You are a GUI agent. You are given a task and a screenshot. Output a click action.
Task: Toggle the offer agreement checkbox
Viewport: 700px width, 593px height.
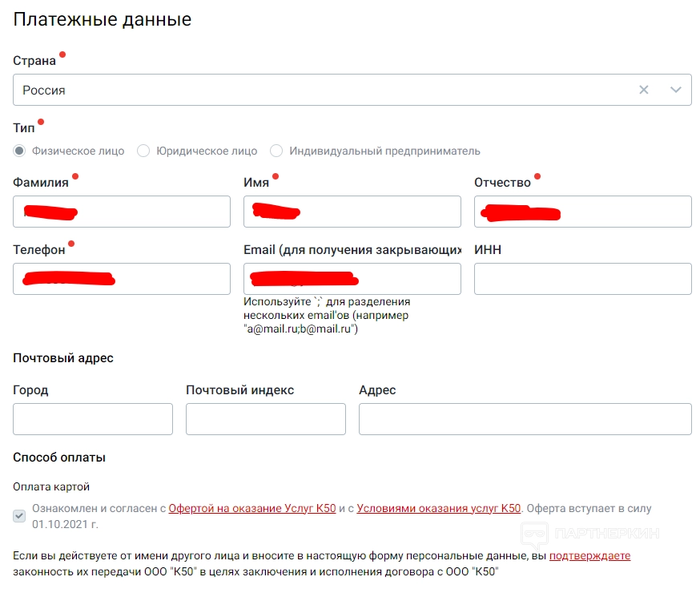click(20, 516)
